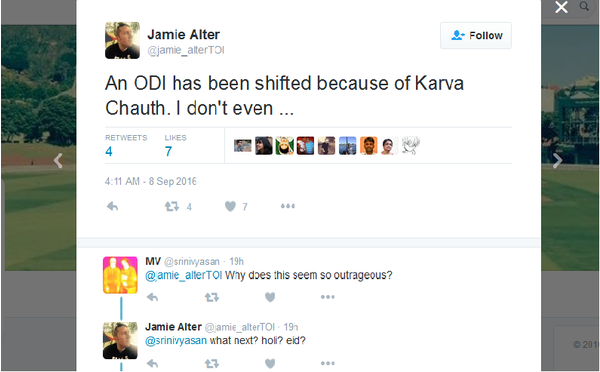Open more options menu on MV's reply
The width and height of the screenshot is (600, 372).
[328, 297]
